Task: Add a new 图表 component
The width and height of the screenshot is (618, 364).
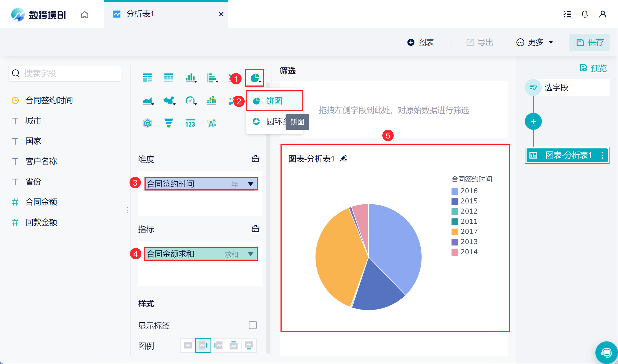Action: [x=421, y=42]
